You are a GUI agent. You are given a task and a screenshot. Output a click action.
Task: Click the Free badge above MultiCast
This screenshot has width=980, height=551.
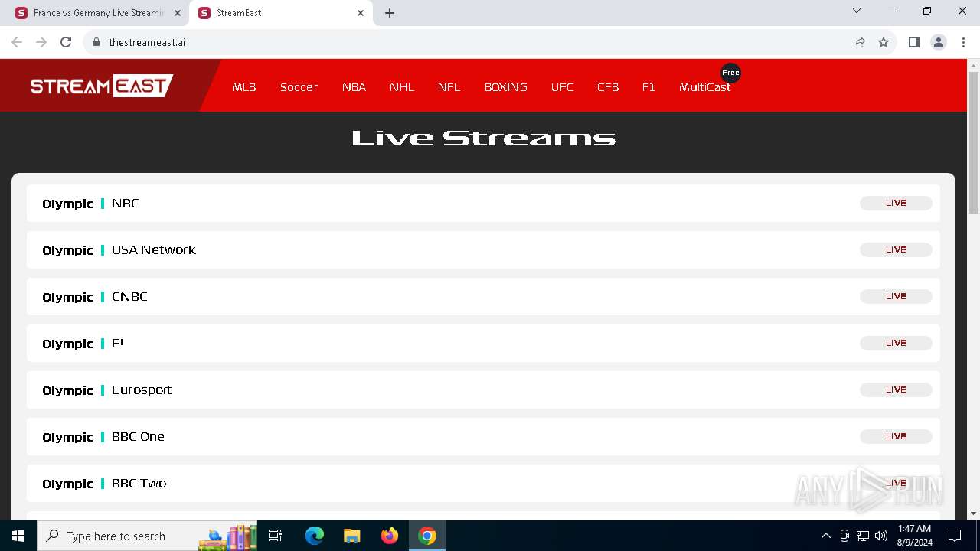[x=730, y=73]
